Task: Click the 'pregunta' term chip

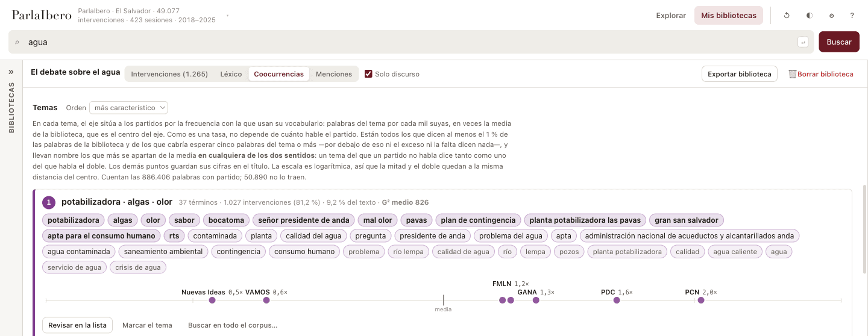Action: tap(371, 236)
